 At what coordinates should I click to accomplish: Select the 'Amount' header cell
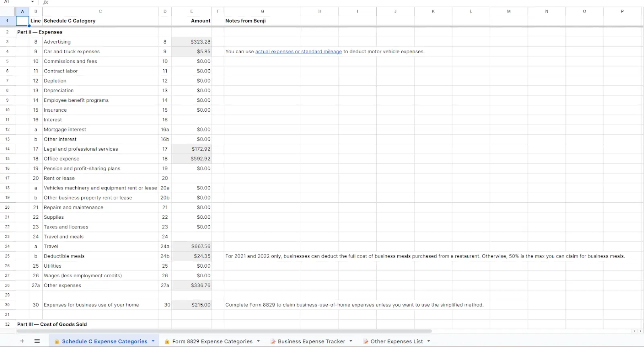pos(192,21)
